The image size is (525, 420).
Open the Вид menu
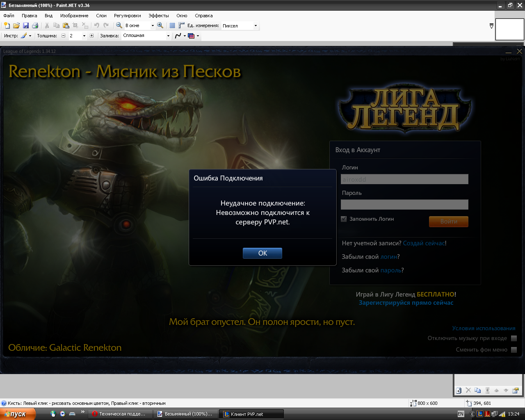(x=49, y=16)
